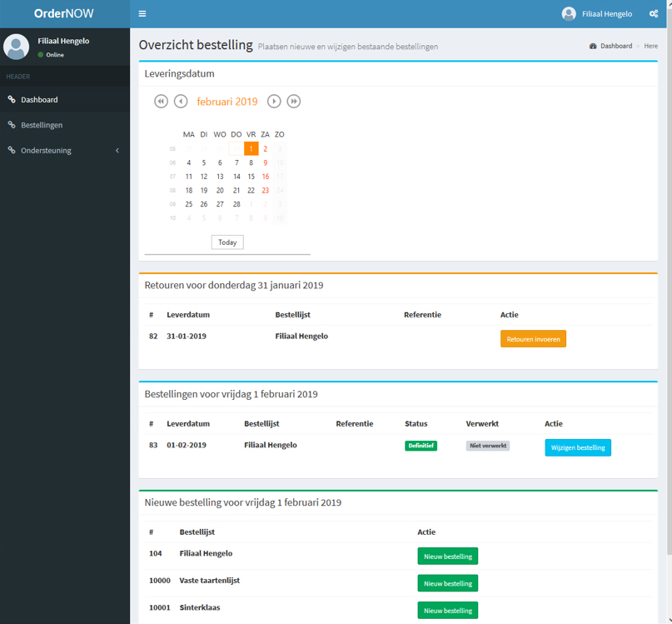
Task: Click the leverdatum 31-01-2019 cell
Action: [187, 337]
